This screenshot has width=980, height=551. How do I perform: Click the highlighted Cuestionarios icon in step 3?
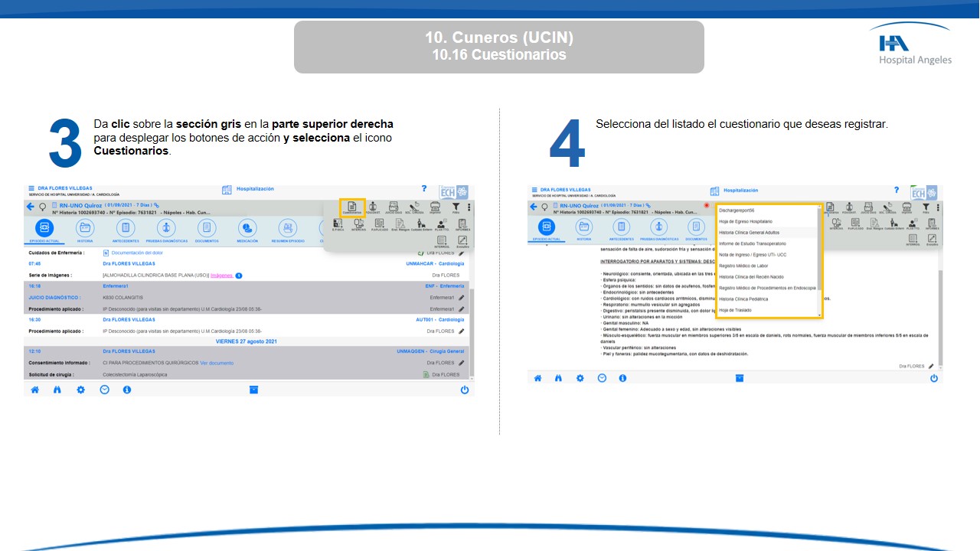click(352, 207)
